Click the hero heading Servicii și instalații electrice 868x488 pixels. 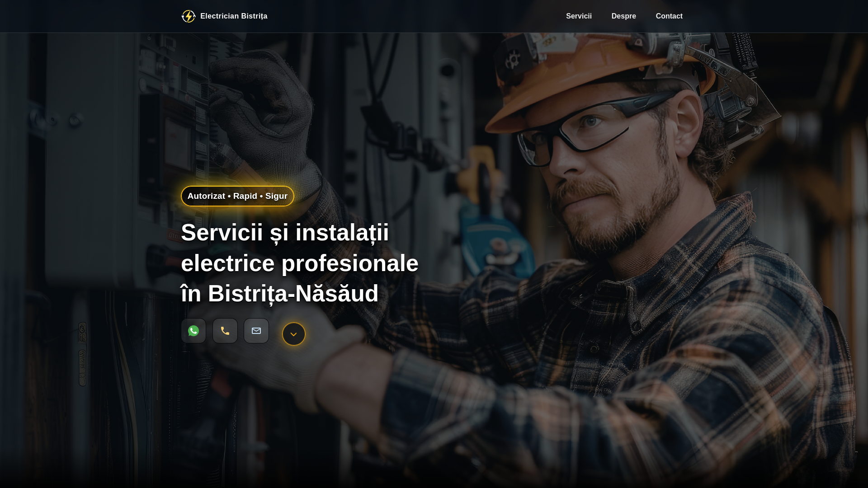click(300, 263)
